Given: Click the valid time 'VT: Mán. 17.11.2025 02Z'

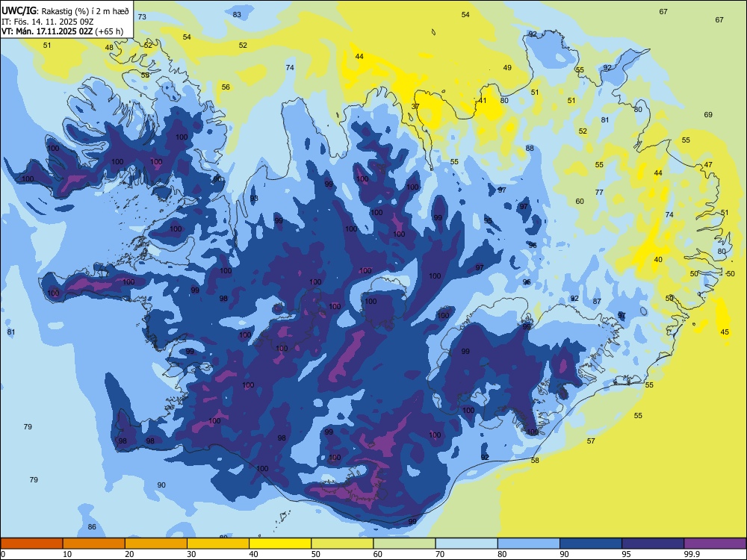Looking at the screenshot, I should pyautogui.click(x=46, y=31).
